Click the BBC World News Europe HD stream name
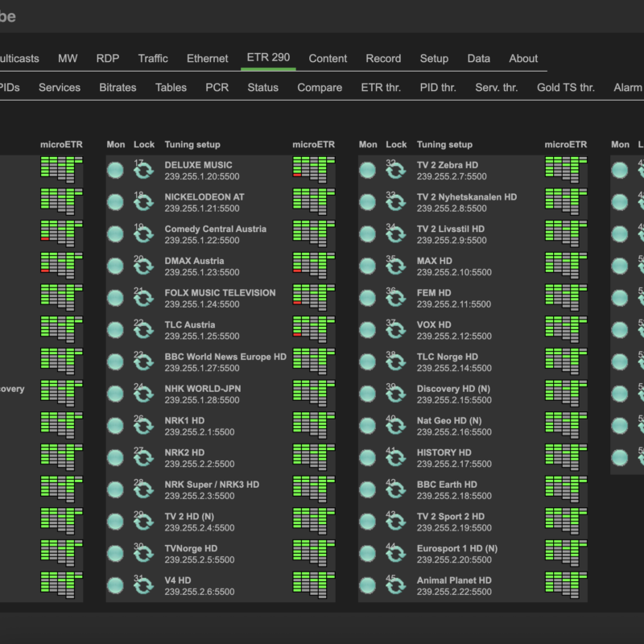Screen dimensions: 644x644 pos(225,357)
